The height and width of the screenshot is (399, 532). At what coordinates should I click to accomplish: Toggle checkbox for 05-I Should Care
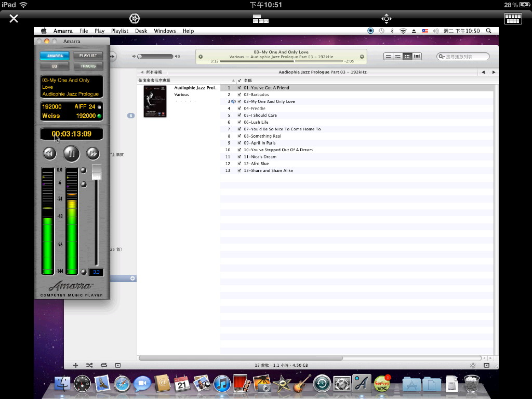click(240, 115)
